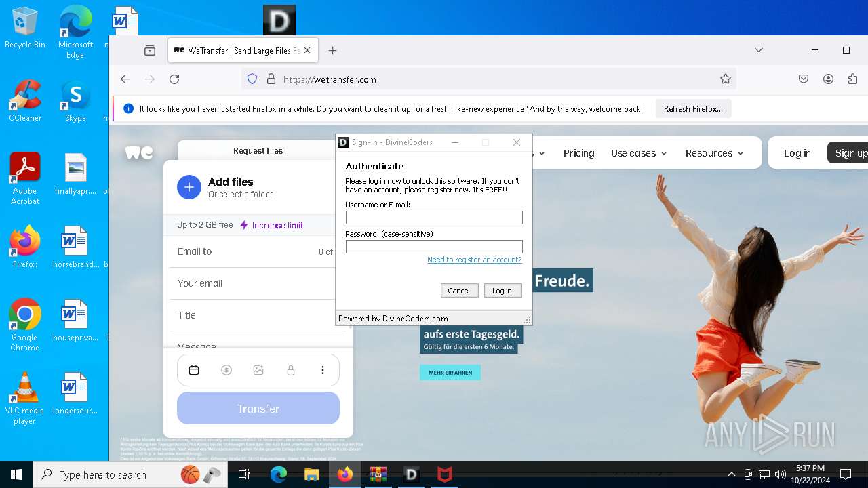Open Save to Pocket icon

coord(804,79)
